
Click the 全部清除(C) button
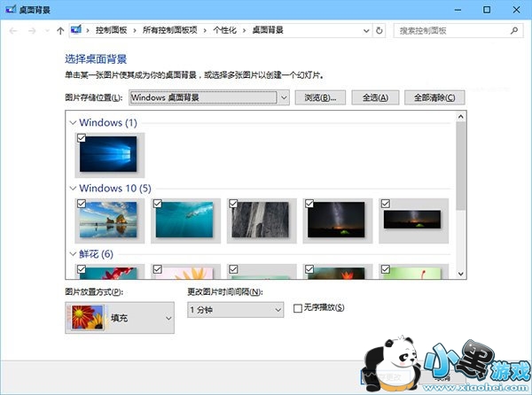click(x=434, y=97)
